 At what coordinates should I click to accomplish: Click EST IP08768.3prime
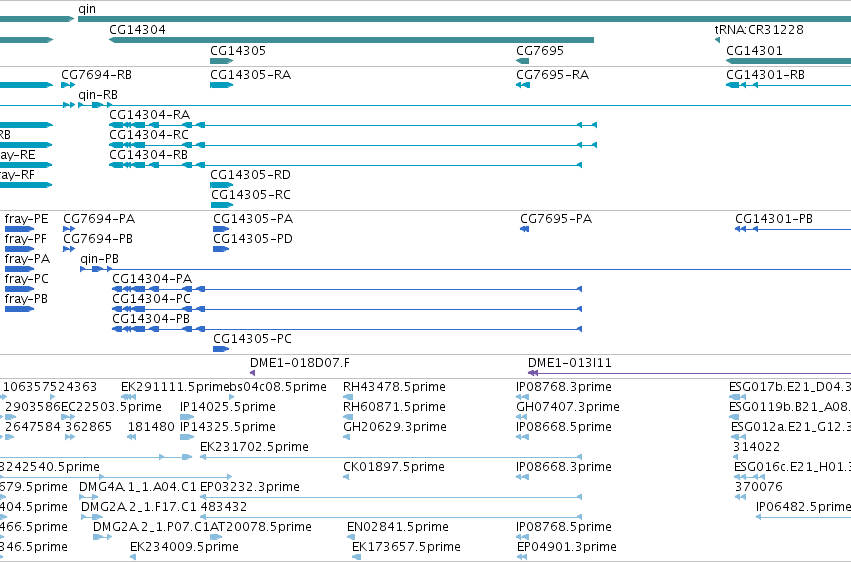522,397
